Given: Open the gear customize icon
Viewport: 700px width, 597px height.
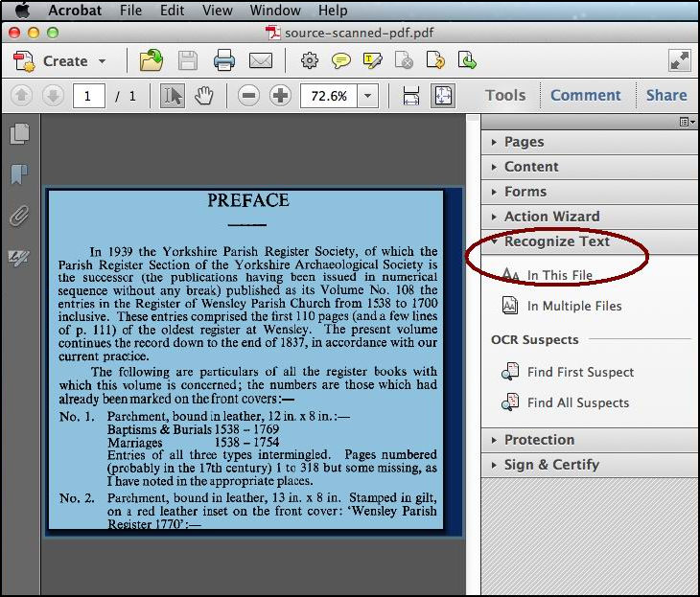Looking at the screenshot, I should [310, 60].
